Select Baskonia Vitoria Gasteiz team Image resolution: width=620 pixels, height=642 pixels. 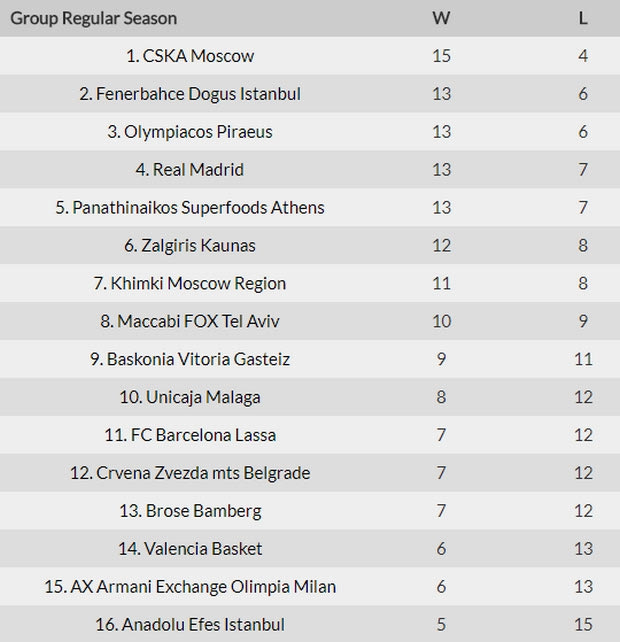point(190,359)
